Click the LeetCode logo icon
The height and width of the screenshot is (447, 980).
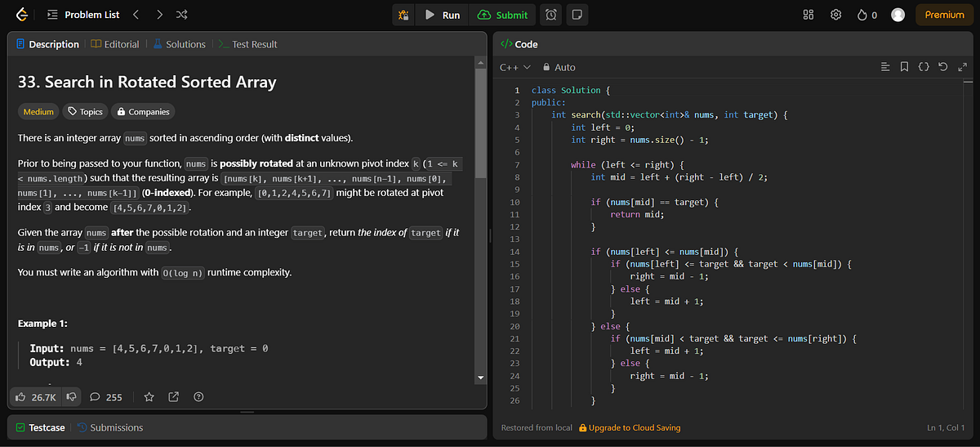click(23, 15)
